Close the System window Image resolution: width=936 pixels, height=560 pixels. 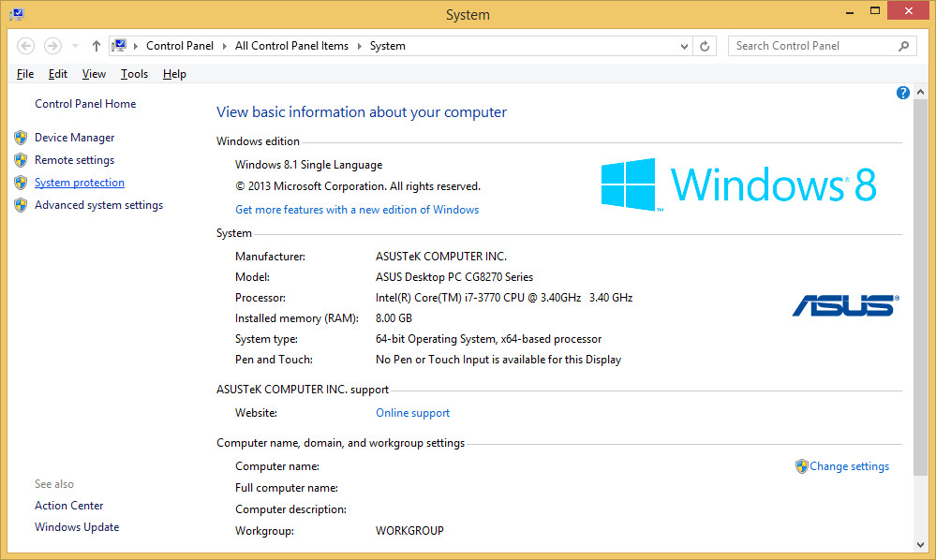909,10
